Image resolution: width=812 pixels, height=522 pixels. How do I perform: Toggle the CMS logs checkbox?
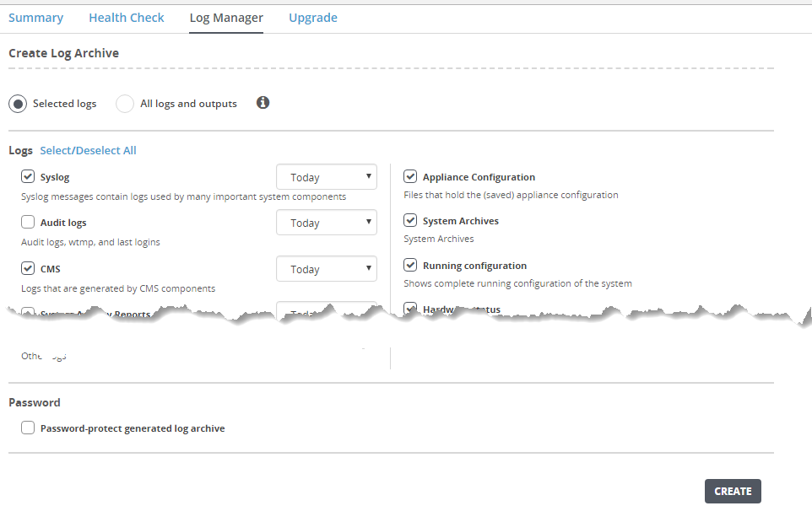click(28, 268)
